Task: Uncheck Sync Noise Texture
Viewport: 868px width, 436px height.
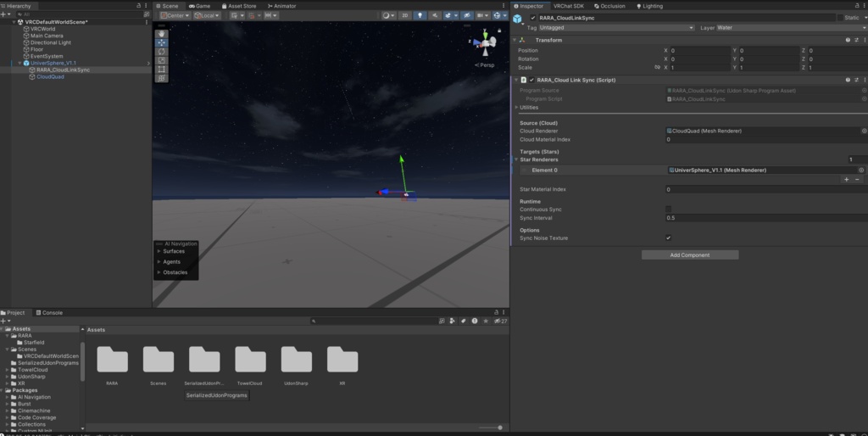Action: tap(668, 238)
